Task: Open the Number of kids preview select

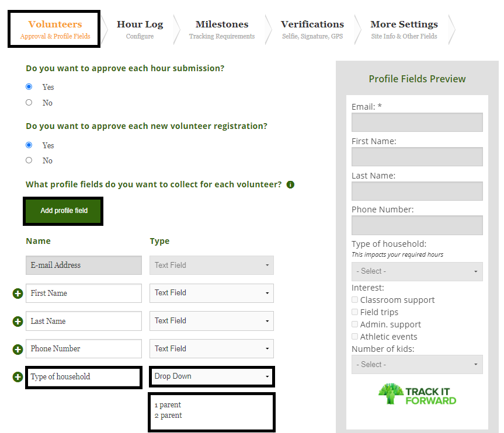Action: click(417, 365)
